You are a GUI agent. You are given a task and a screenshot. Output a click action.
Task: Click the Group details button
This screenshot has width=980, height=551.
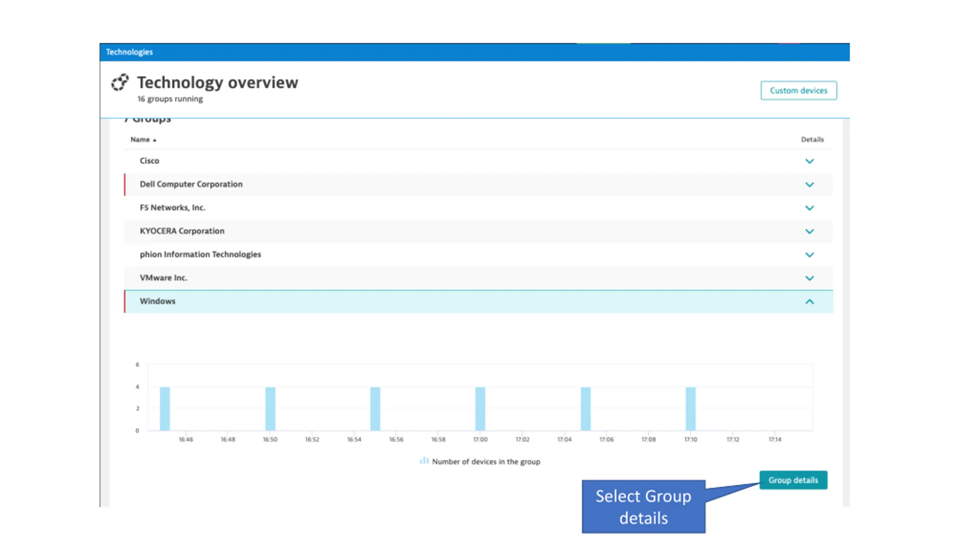coord(793,480)
